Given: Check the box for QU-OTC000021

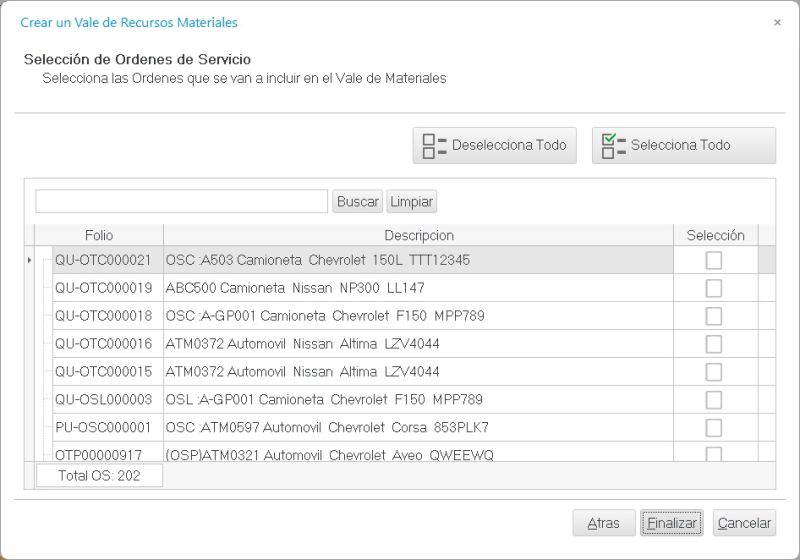Looking at the screenshot, I should pyautogui.click(x=714, y=260).
